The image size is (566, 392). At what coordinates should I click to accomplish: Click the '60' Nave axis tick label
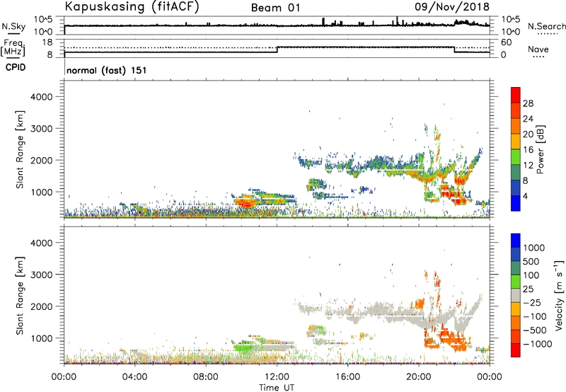[x=506, y=42]
